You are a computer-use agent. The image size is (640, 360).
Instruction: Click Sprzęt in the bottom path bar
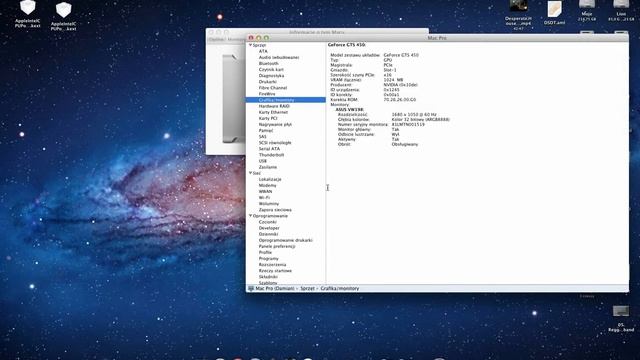307,289
